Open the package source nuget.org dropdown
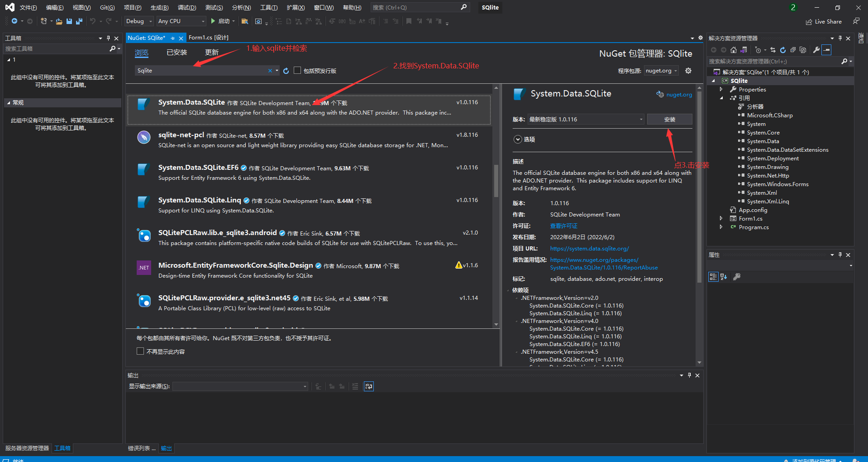Screen dimensions: 868x462 (661, 71)
